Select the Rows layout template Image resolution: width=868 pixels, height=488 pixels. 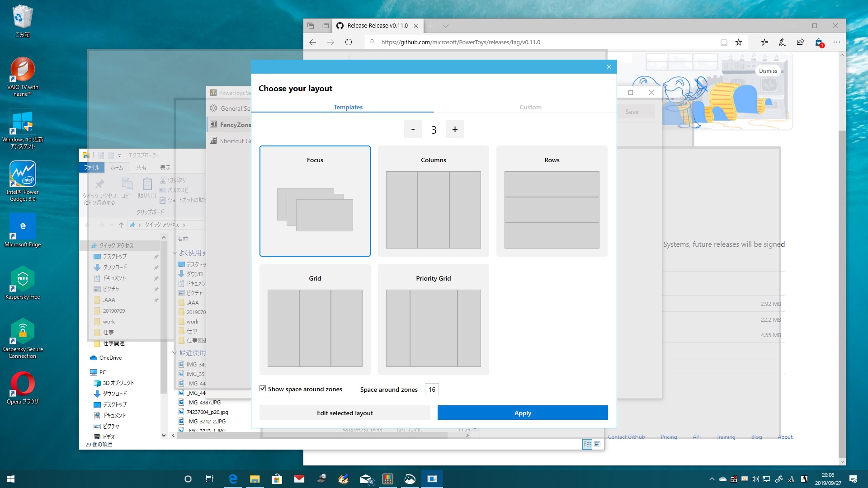tap(552, 201)
